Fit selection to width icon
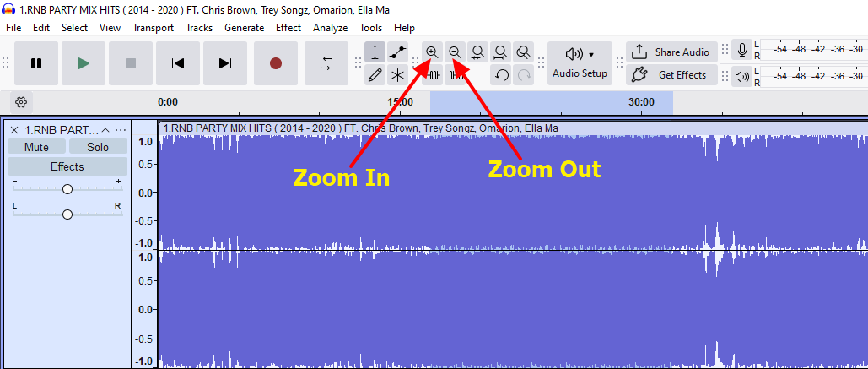 coord(477,52)
